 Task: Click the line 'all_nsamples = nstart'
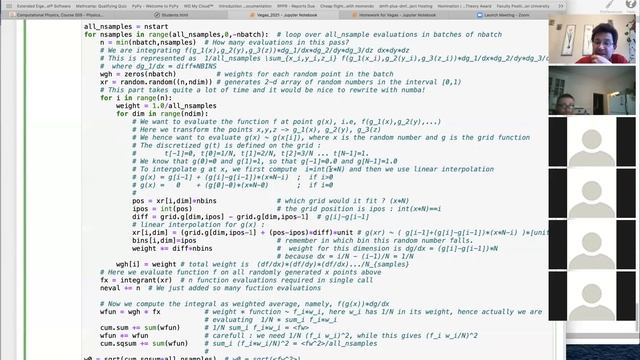click(126, 27)
